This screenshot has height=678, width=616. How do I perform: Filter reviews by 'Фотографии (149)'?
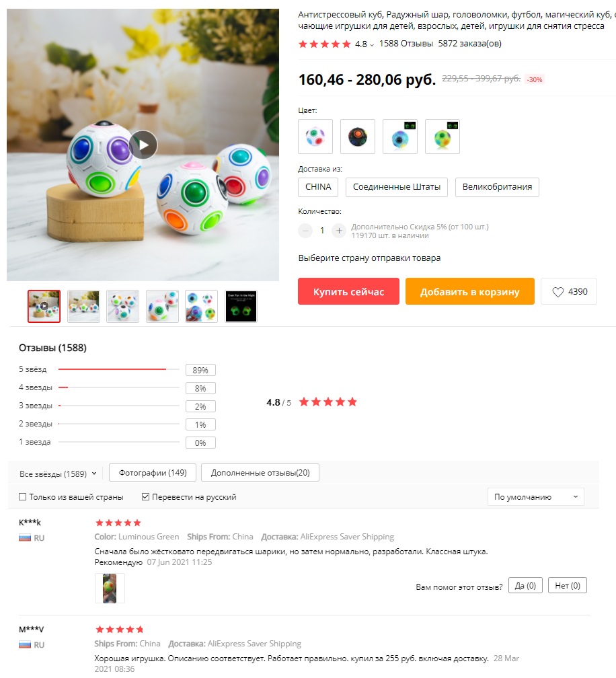[153, 473]
